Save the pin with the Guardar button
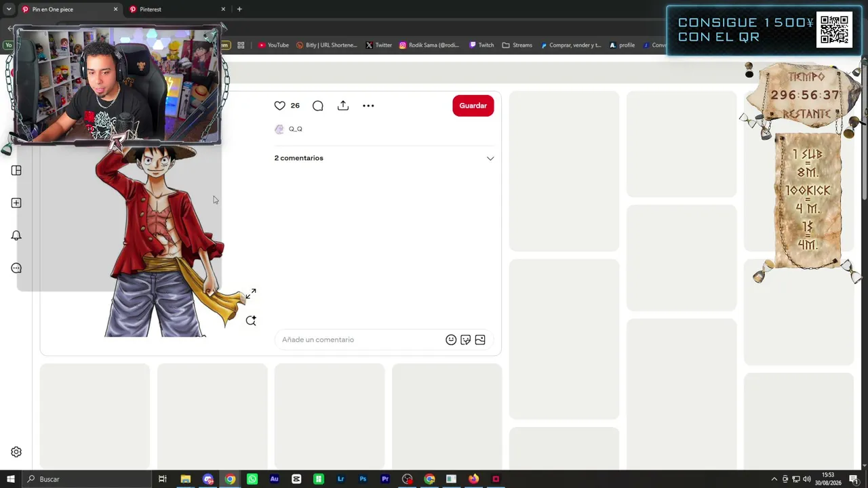This screenshot has height=488, width=868. pyautogui.click(x=473, y=106)
